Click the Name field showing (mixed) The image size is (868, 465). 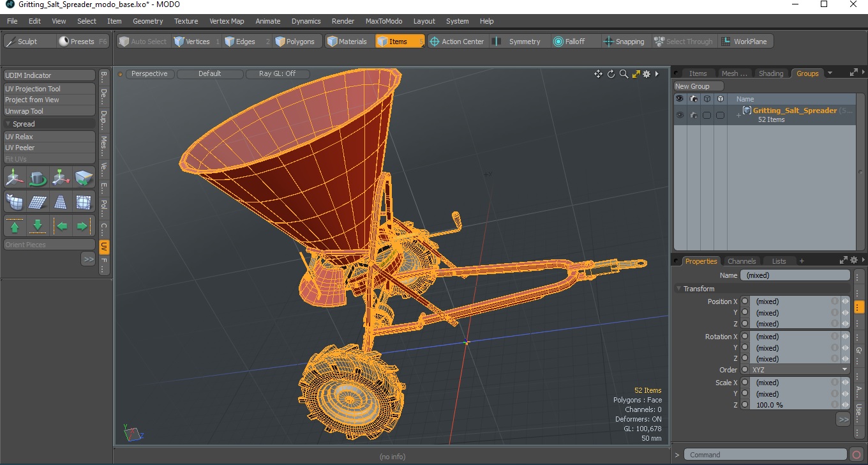[x=795, y=275]
